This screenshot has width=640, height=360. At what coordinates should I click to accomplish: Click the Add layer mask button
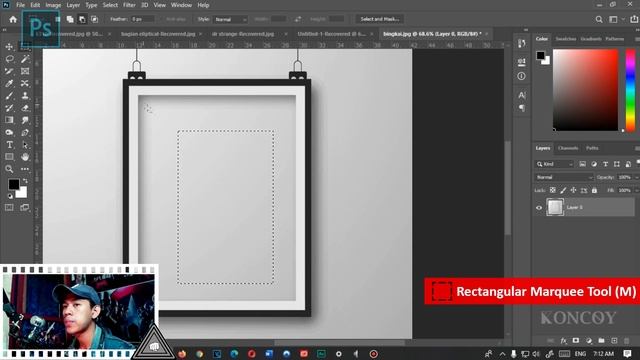tap(576, 340)
